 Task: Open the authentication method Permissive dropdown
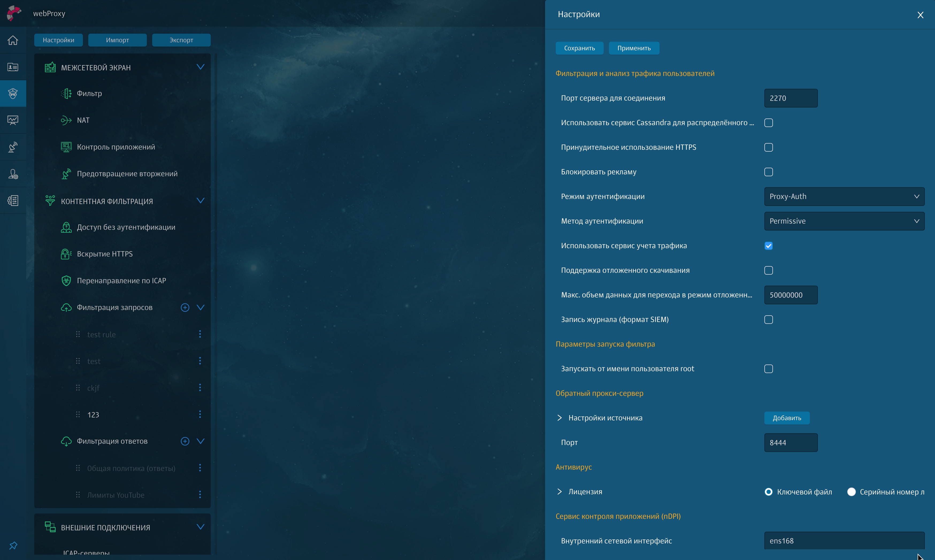[844, 221]
